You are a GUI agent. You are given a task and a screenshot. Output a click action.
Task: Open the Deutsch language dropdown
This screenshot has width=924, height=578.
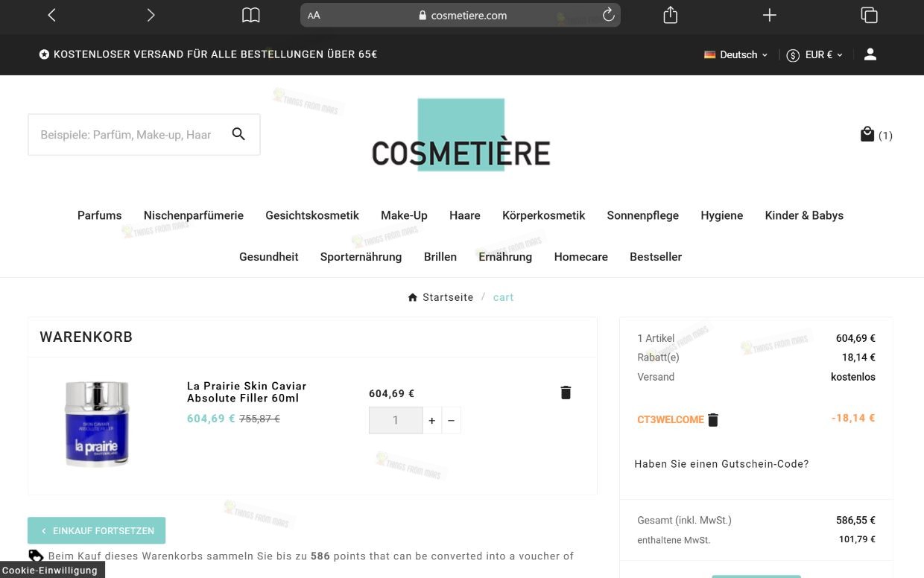tap(736, 54)
